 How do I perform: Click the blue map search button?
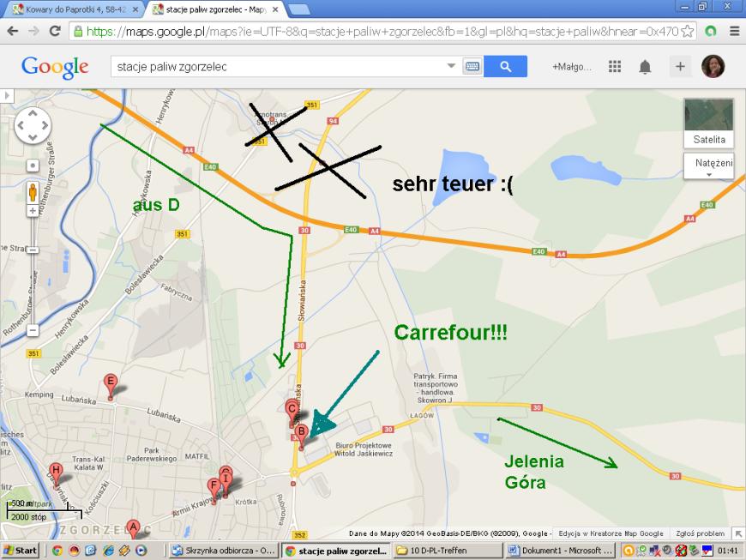point(505,66)
